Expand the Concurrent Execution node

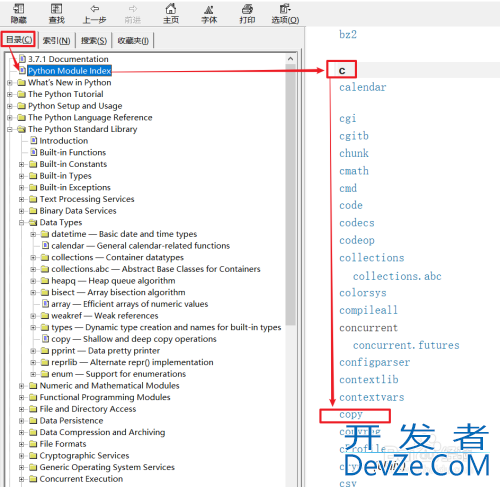(x=21, y=479)
